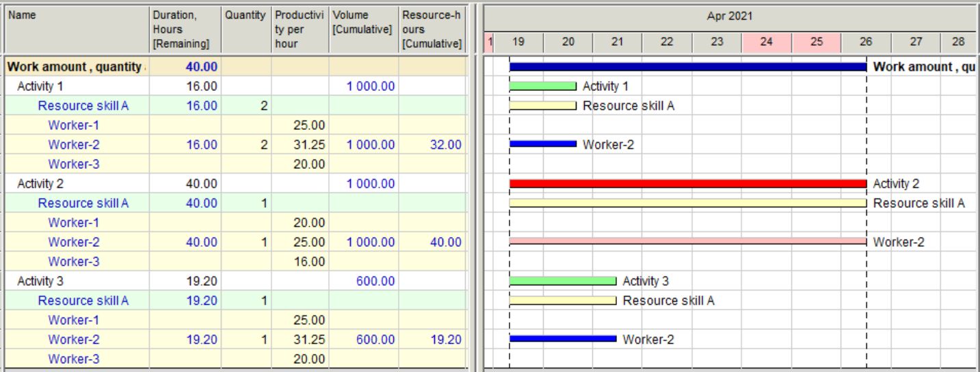This screenshot has height=372, width=980.
Task: Click the Duration, Hours [Remaining] column header
Action: [x=185, y=29]
